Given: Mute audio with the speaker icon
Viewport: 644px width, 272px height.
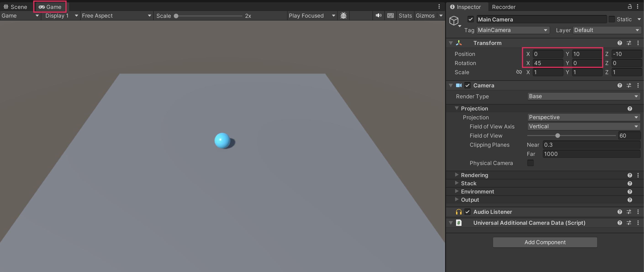Looking at the screenshot, I should point(378,16).
